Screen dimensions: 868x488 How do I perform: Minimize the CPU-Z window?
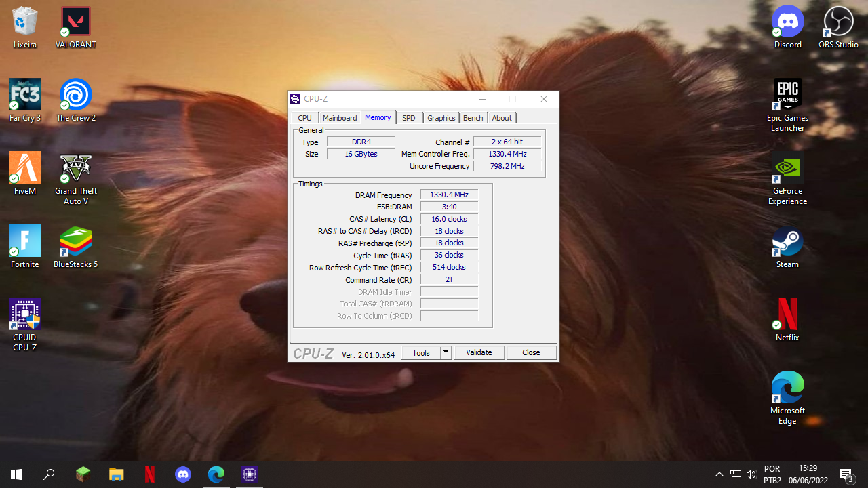(x=481, y=99)
